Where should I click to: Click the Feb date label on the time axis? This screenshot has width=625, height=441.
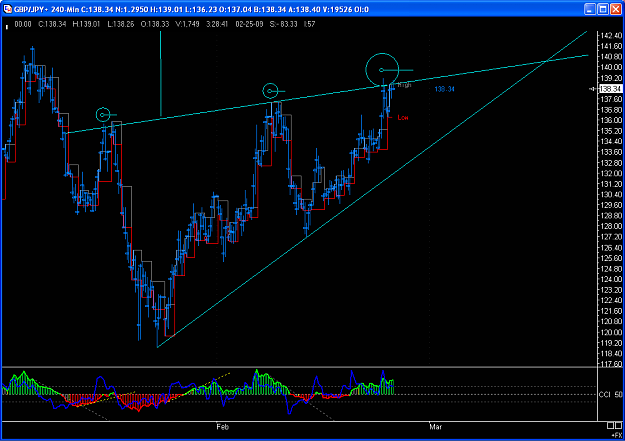[x=222, y=427]
